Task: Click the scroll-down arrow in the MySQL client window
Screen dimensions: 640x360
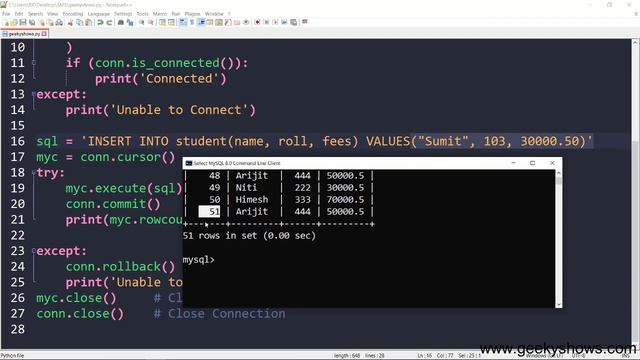Action: coord(558,304)
